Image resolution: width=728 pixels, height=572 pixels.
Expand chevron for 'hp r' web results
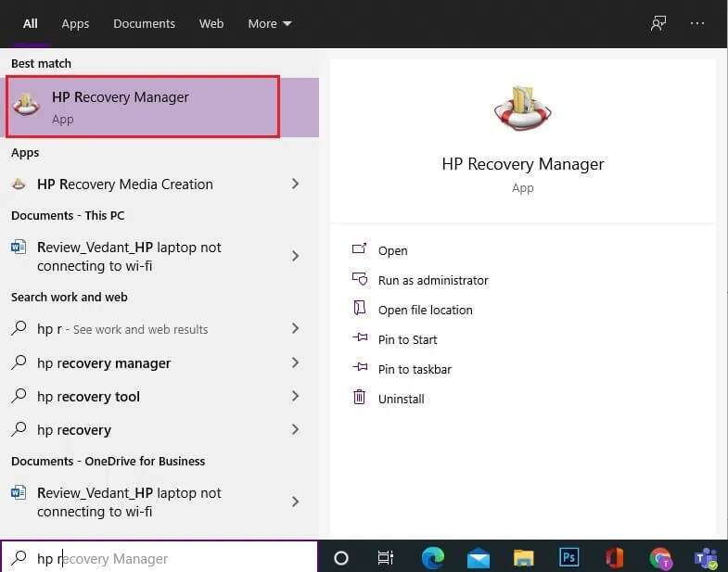tap(295, 328)
